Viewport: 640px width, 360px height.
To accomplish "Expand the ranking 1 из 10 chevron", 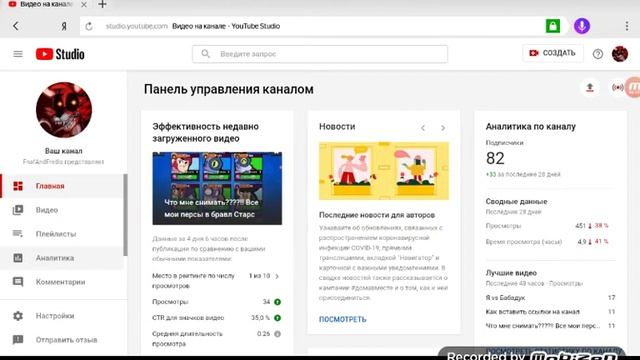I will [x=277, y=276].
